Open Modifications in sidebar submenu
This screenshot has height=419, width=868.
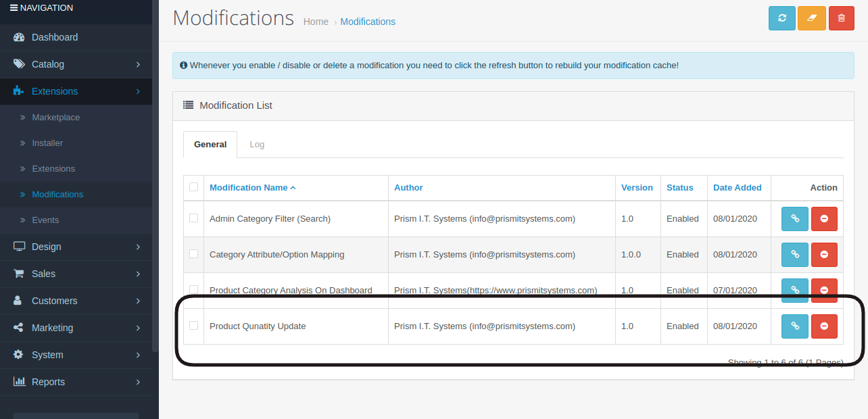(57, 195)
